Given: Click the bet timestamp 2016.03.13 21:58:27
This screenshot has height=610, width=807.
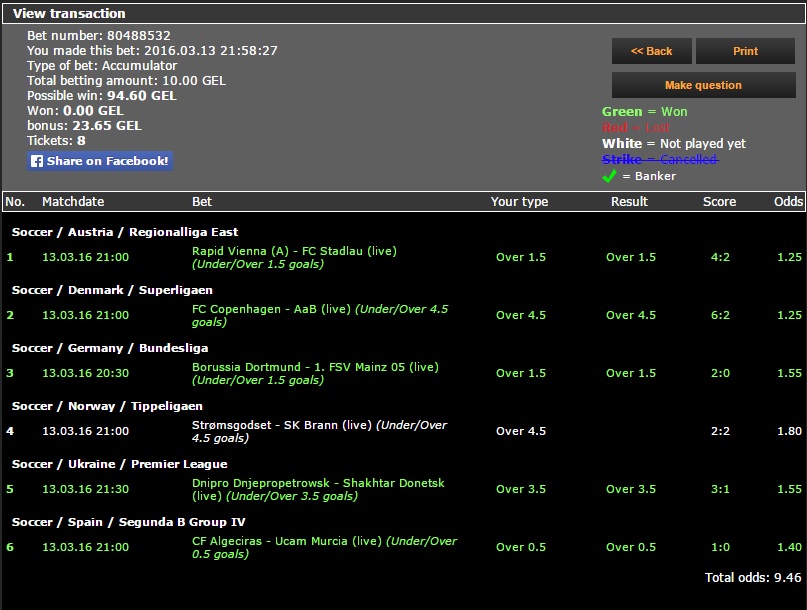Looking at the screenshot, I should [210, 50].
